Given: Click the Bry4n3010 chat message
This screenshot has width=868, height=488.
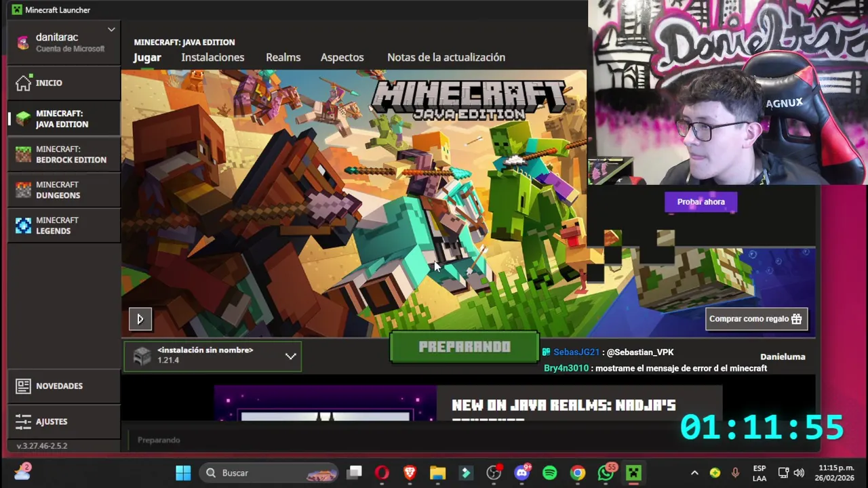Looking at the screenshot, I should point(655,368).
